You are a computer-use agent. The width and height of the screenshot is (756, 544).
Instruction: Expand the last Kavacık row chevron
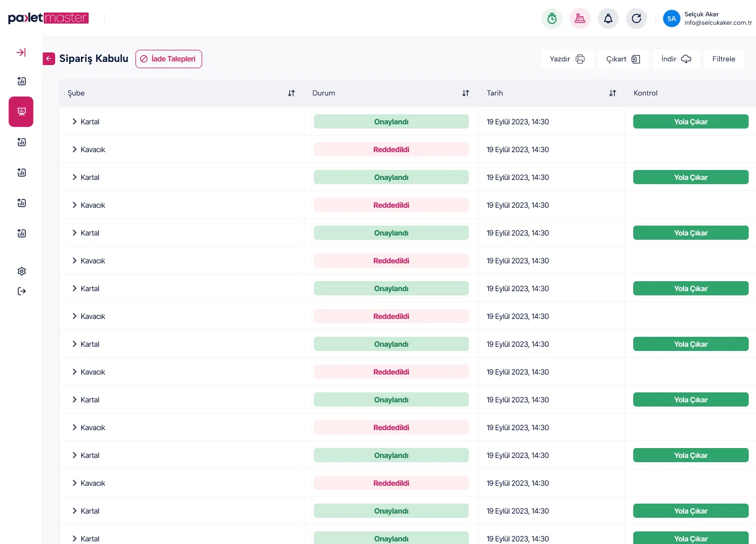[x=75, y=483]
